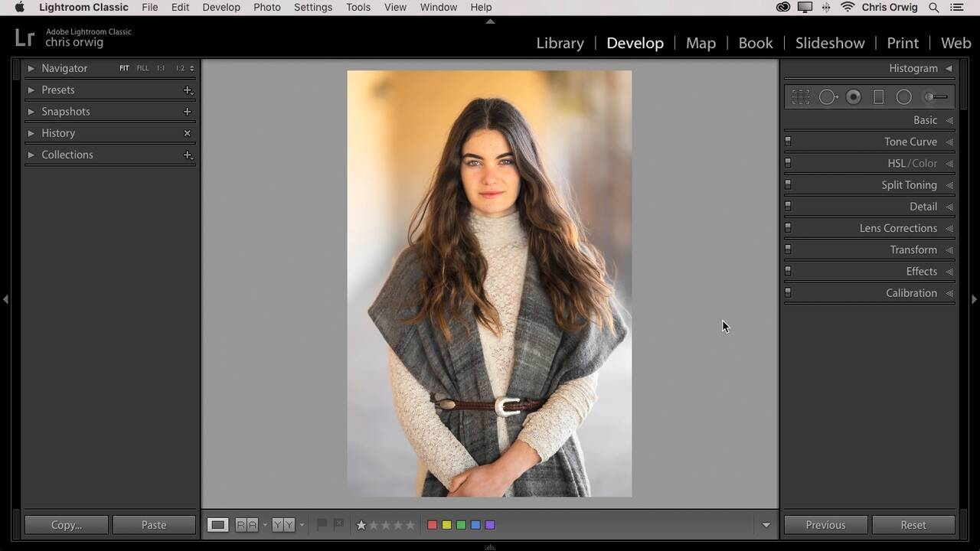Expand the Histogram panel triangle
Viewport: 980px width, 551px height.
[x=949, y=68]
